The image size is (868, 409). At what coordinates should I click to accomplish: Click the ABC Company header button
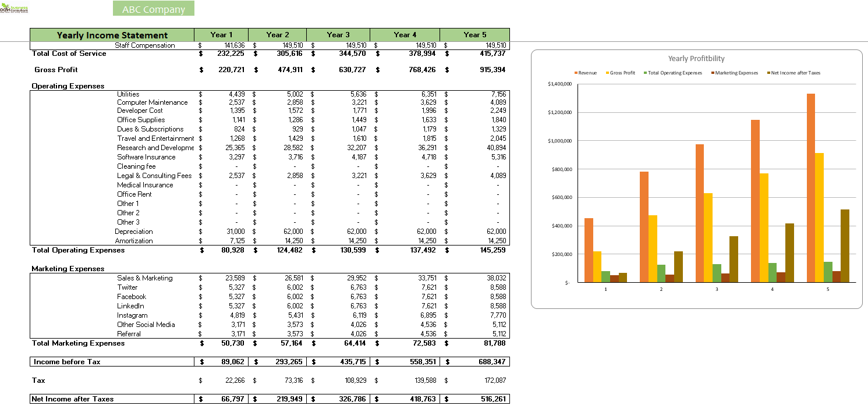pos(153,8)
